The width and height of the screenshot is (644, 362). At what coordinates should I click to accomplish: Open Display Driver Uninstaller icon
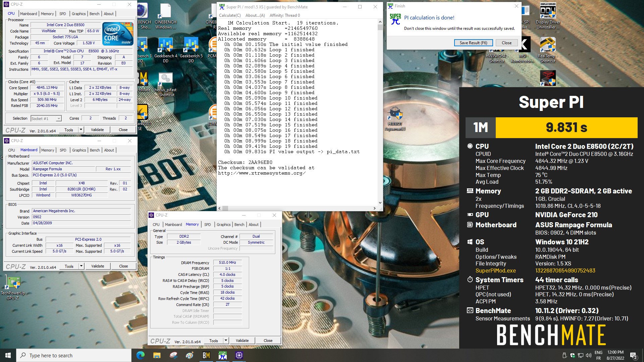548,16
